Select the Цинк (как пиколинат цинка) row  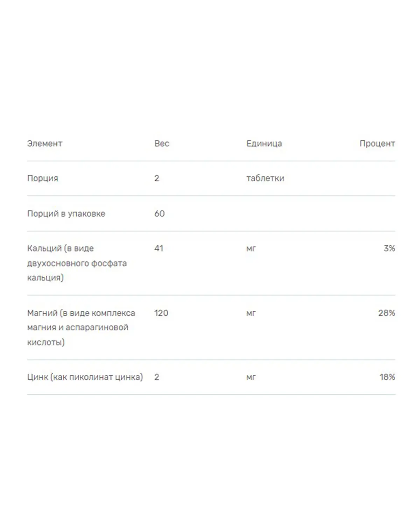pyautogui.click(x=211, y=377)
